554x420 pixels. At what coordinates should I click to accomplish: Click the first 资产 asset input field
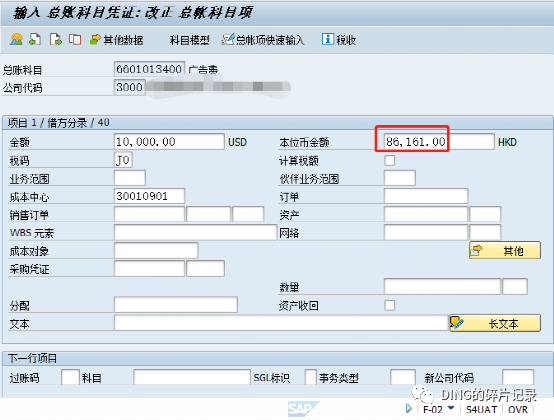click(x=426, y=214)
